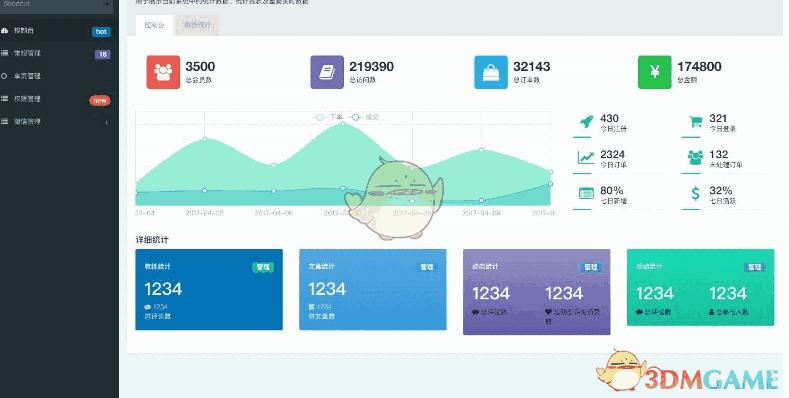
Task: Click the 2017-04-05 axis label
Action: click(x=204, y=213)
